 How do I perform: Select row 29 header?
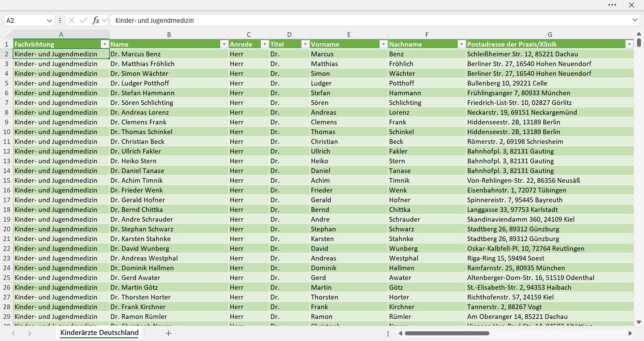pyautogui.click(x=7, y=316)
